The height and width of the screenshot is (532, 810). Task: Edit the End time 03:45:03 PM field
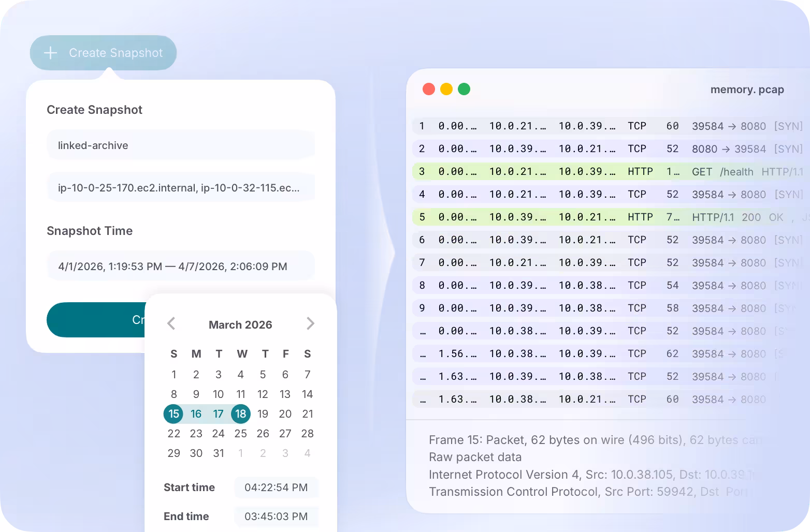[276, 516]
